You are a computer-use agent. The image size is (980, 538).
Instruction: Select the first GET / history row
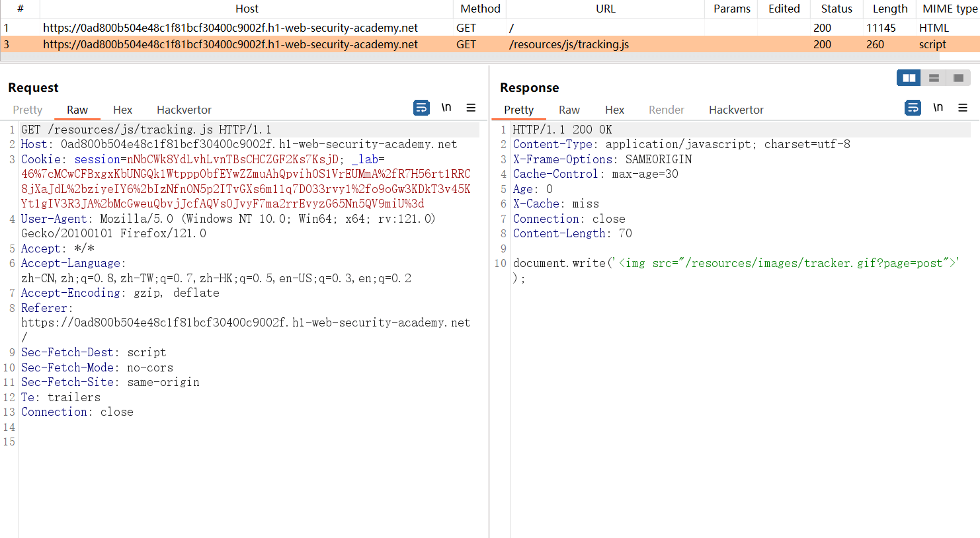point(230,28)
